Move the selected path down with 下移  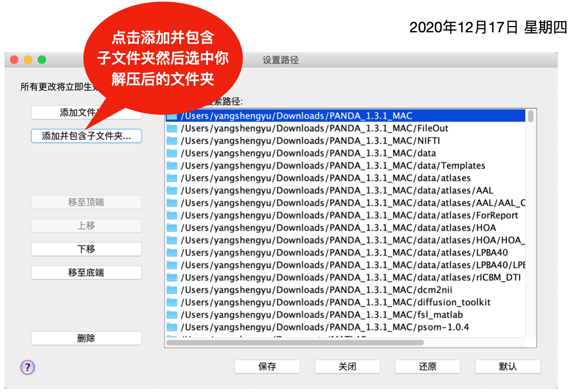pos(86,249)
